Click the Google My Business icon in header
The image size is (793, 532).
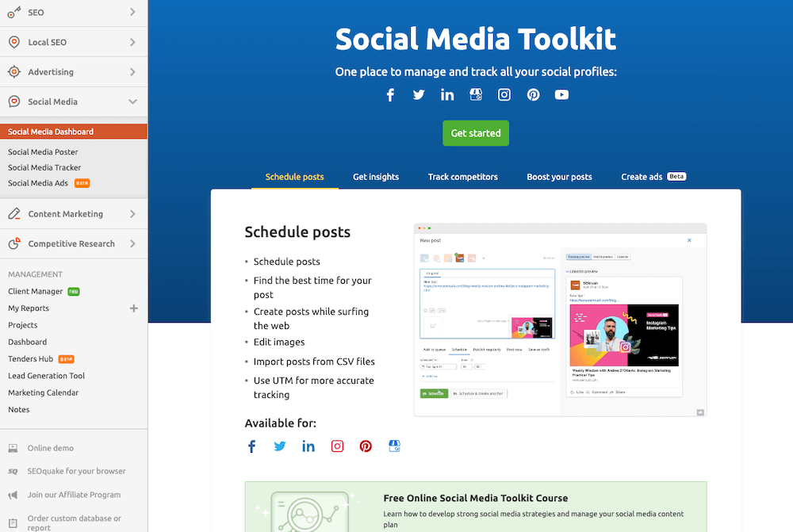point(476,94)
